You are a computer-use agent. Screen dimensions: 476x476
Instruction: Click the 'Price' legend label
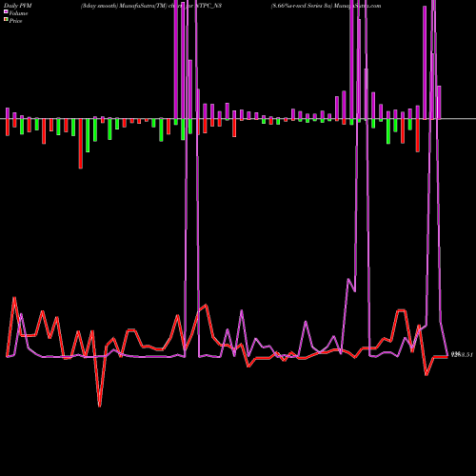pyautogui.click(x=15, y=21)
